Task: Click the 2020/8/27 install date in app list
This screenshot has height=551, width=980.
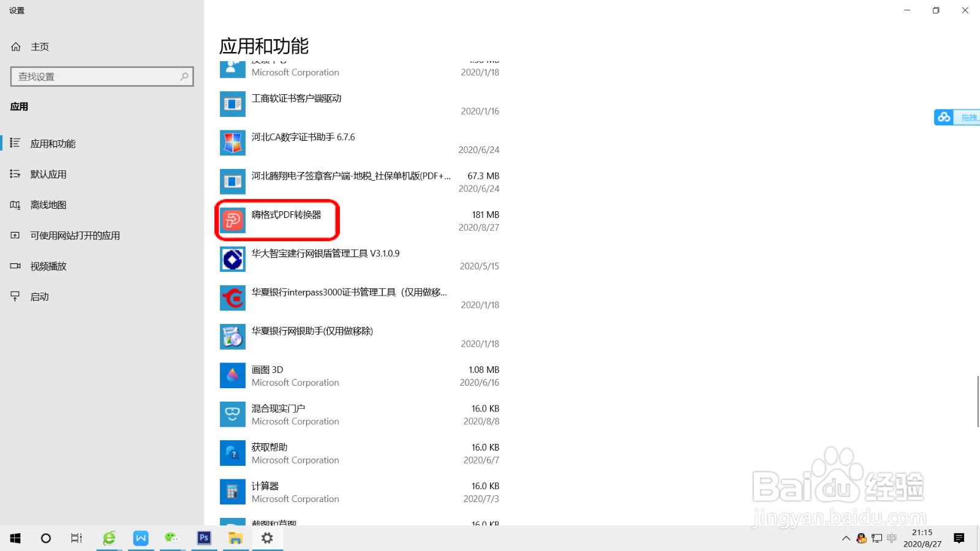Action: click(x=479, y=227)
